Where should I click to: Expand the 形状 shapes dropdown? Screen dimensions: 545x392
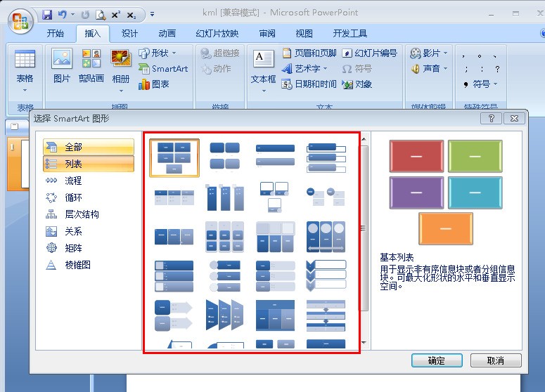pos(174,53)
